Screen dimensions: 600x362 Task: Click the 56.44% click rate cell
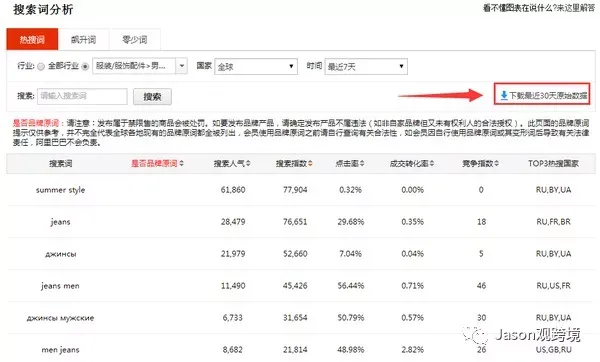(x=351, y=286)
